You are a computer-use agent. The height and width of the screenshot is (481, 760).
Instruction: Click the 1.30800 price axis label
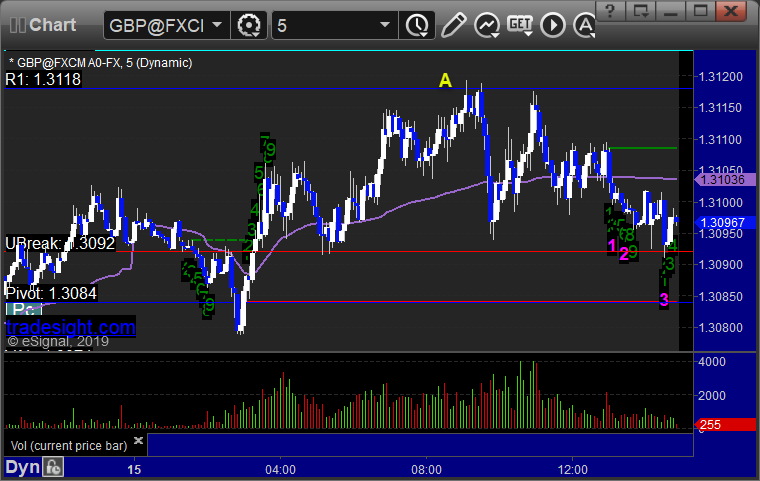[x=720, y=328]
